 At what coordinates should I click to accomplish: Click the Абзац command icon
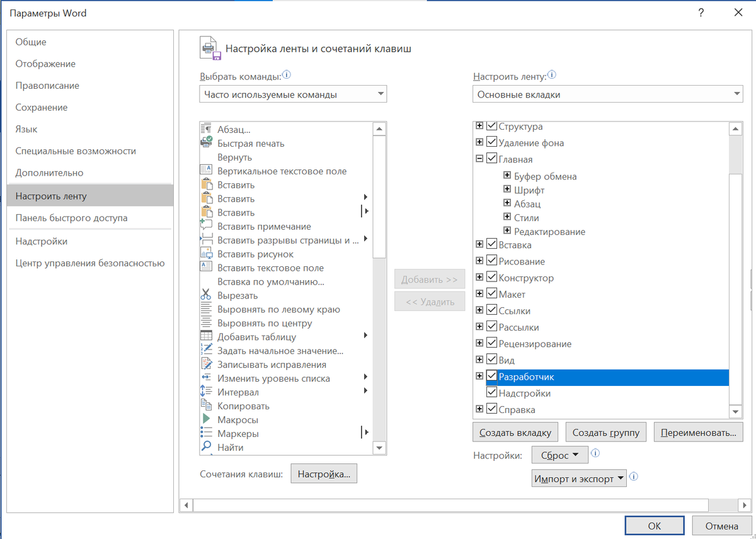[206, 129]
